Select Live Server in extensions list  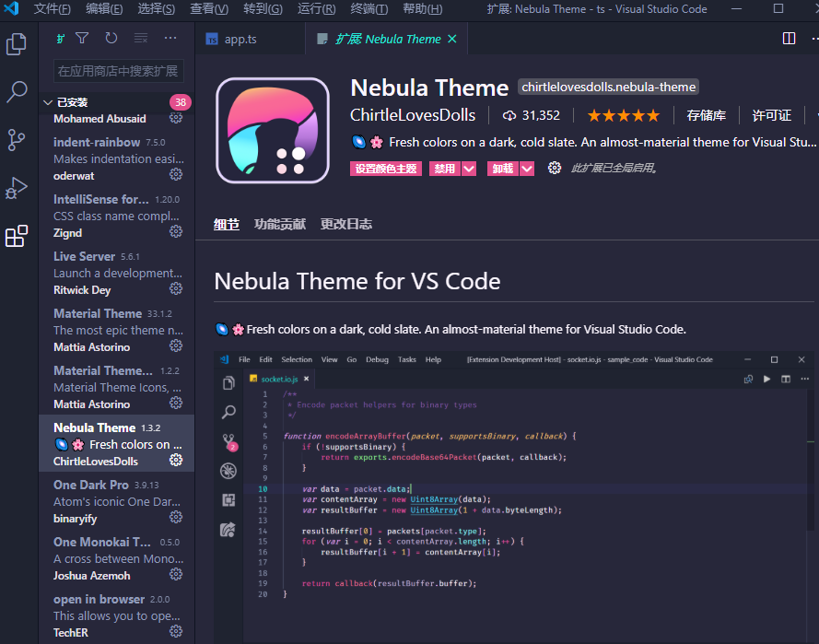(116, 273)
